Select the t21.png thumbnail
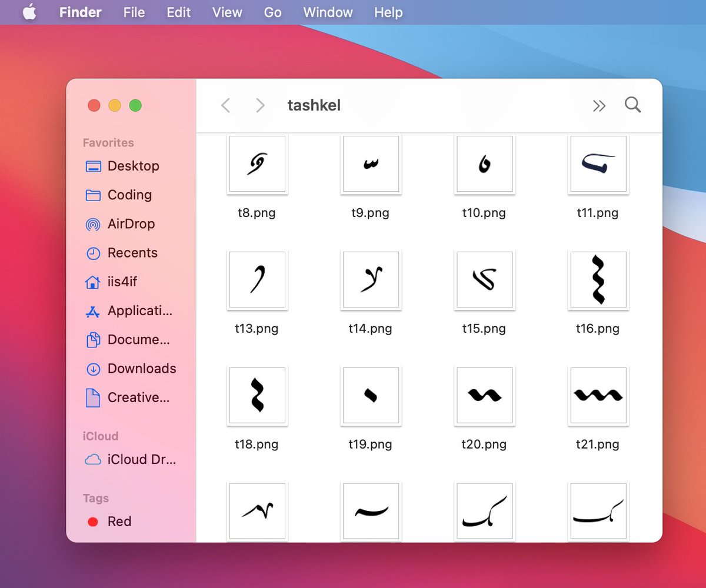Viewport: 706px width, 588px height. (598, 396)
